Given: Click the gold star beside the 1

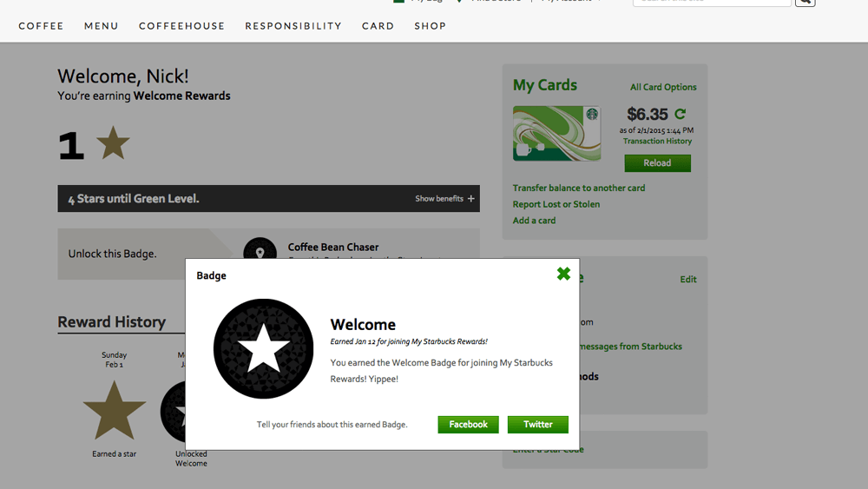Looking at the screenshot, I should click(x=113, y=143).
